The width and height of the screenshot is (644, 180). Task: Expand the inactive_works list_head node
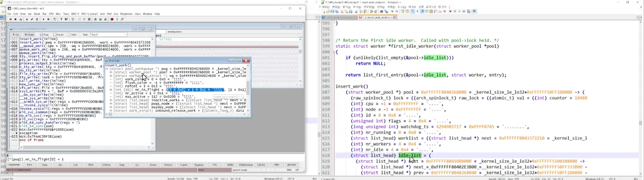(x=111, y=100)
